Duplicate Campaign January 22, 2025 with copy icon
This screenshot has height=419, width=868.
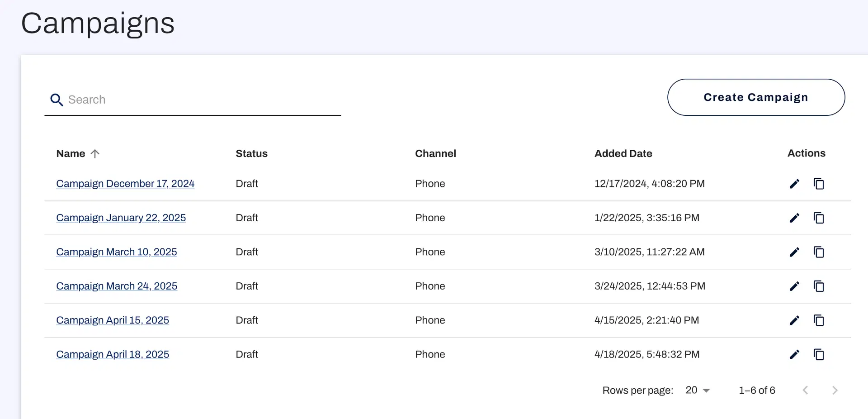tap(819, 218)
